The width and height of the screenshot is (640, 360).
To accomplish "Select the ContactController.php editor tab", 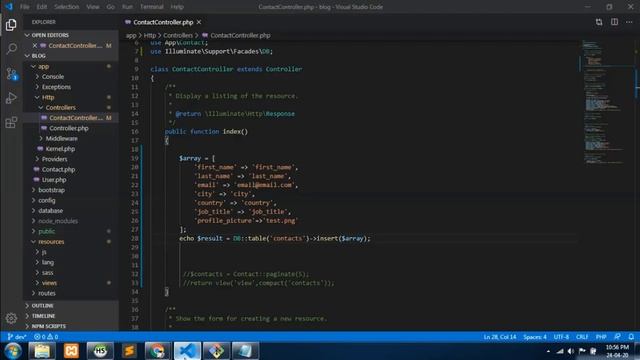I will point(163,22).
